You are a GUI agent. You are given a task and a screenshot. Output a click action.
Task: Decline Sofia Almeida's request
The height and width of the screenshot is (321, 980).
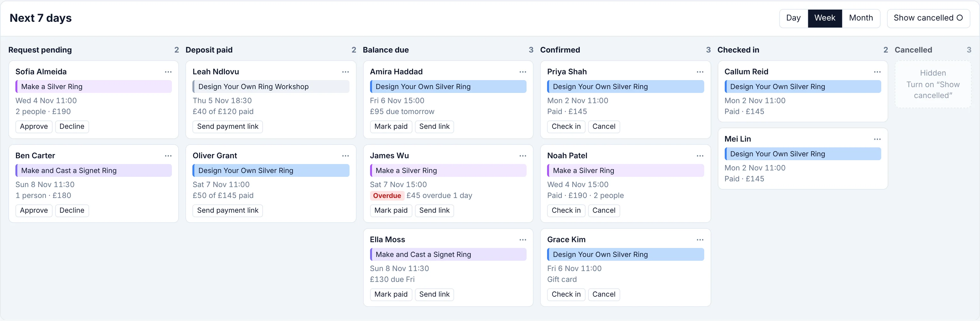tap(72, 127)
